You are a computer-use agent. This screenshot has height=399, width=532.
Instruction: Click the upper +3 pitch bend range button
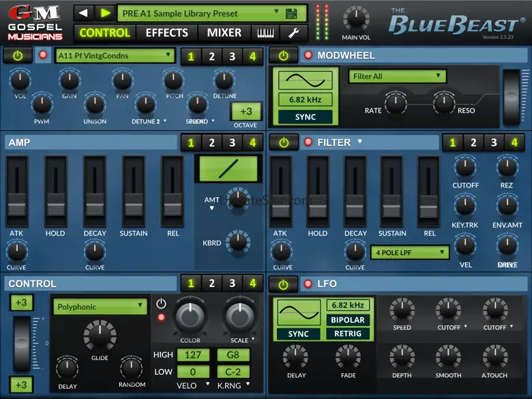click(x=21, y=302)
